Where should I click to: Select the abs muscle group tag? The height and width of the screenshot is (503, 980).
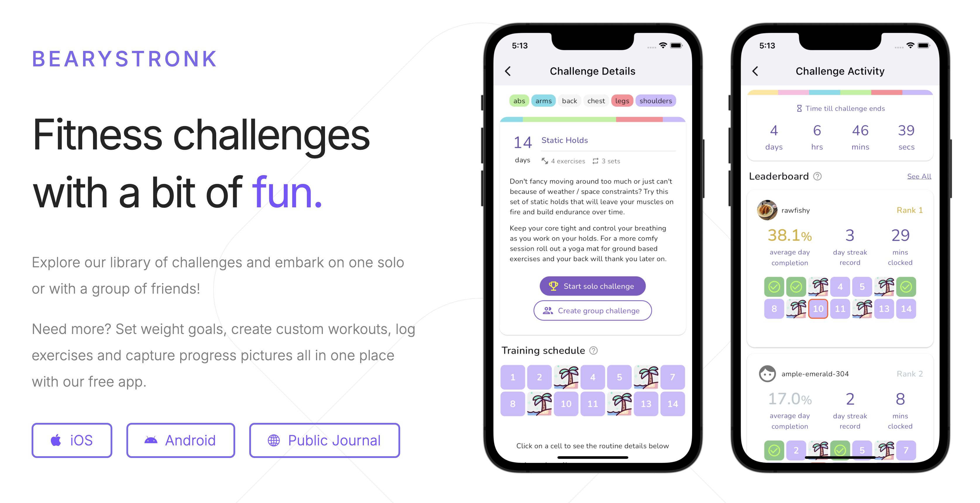(519, 101)
